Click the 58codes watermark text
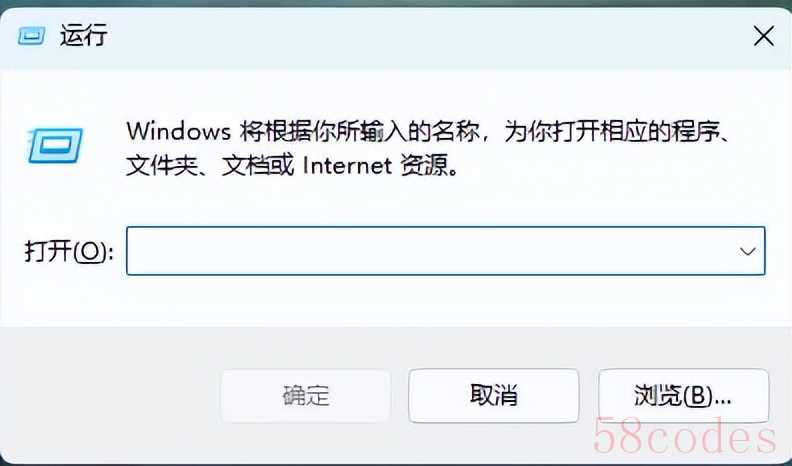The height and width of the screenshot is (466, 792). (x=684, y=436)
